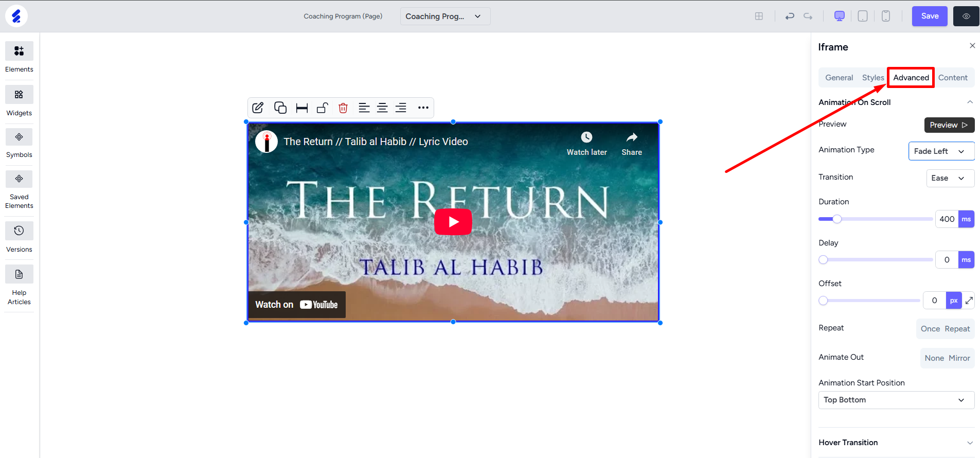This screenshot has height=458, width=980.
Task: Click the full-width icon in element toolbar
Action: pos(302,108)
